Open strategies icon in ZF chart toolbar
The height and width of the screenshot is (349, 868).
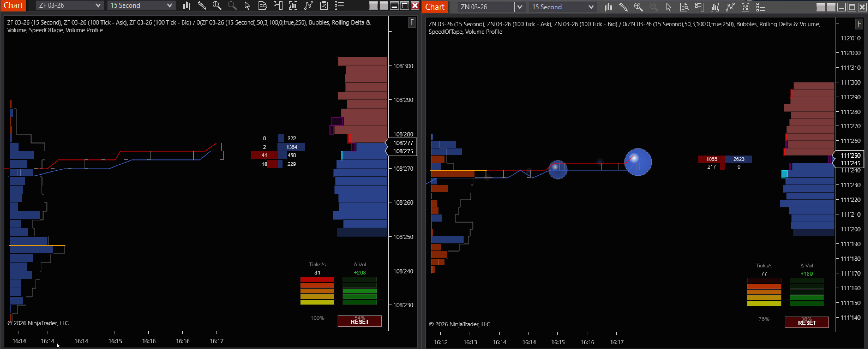point(324,5)
